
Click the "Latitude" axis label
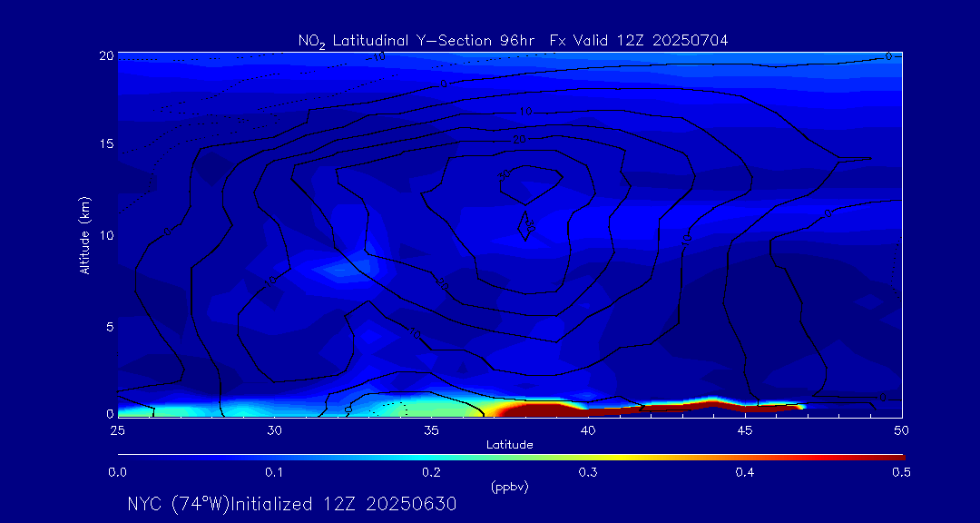510,445
